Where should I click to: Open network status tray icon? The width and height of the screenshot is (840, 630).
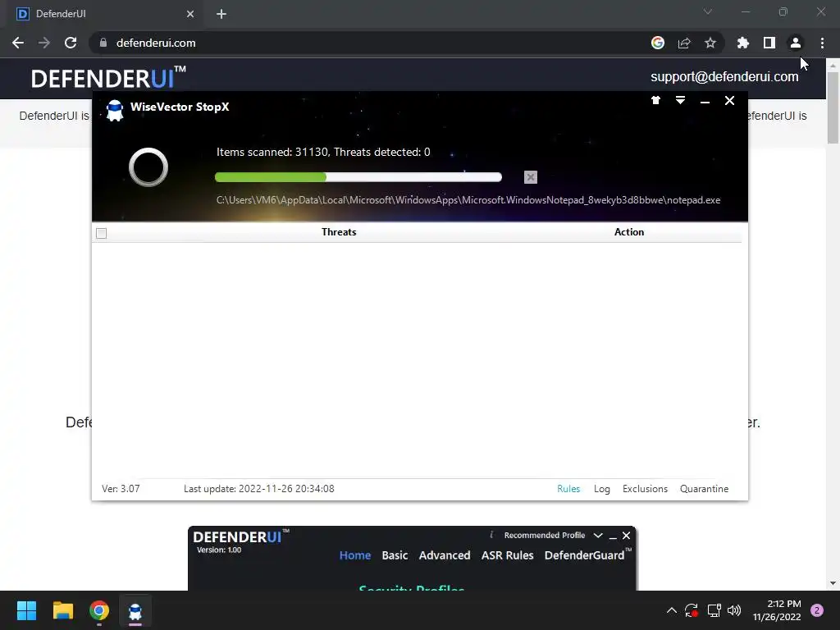point(714,610)
